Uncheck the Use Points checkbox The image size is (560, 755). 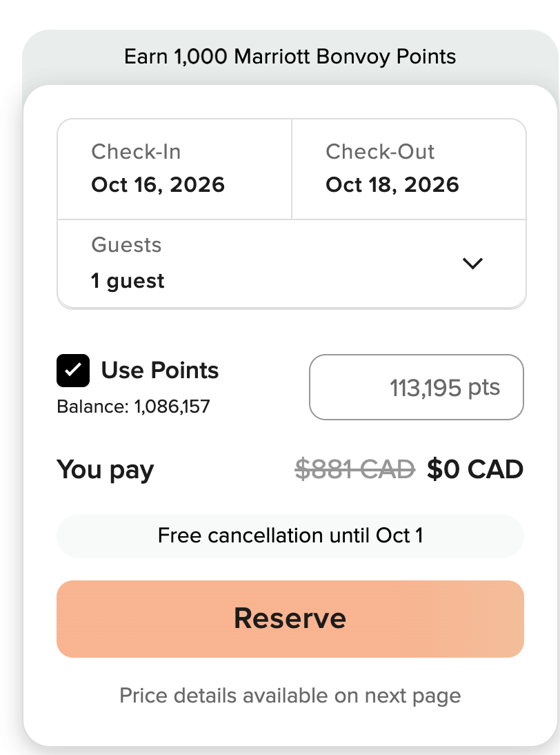coord(73,371)
